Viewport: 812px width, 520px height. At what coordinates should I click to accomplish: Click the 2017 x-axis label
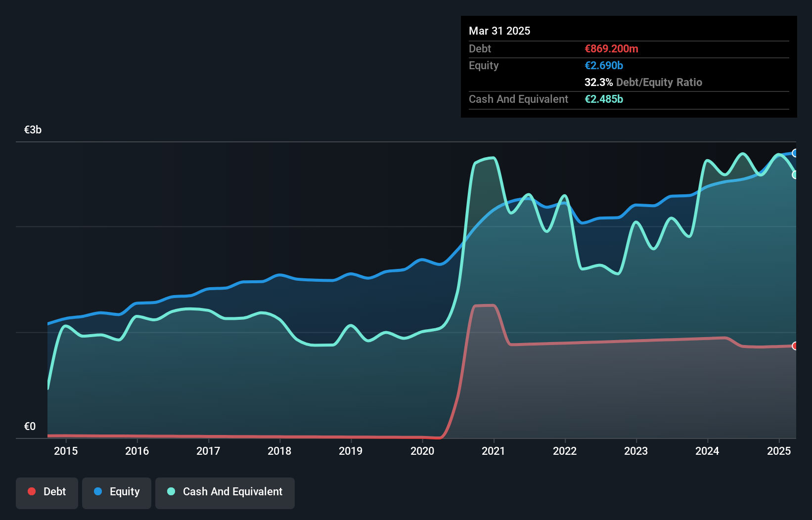click(x=208, y=451)
